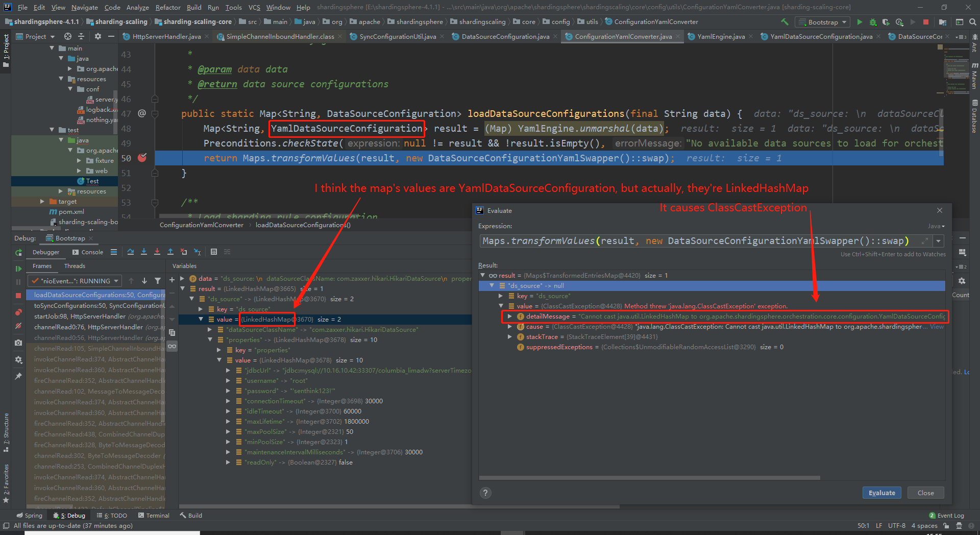Open Project view dropdown

36,36
